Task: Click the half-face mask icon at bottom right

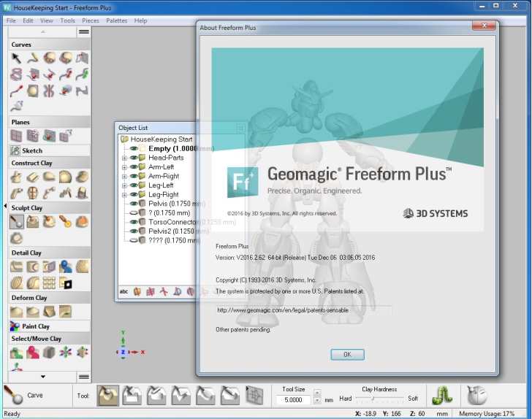Action: click(x=476, y=395)
